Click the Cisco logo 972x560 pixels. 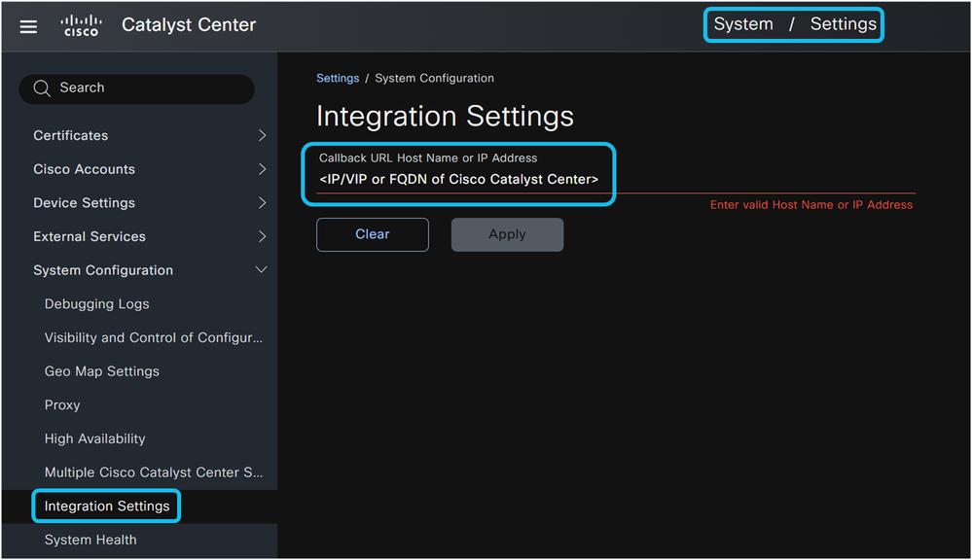click(81, 26)
